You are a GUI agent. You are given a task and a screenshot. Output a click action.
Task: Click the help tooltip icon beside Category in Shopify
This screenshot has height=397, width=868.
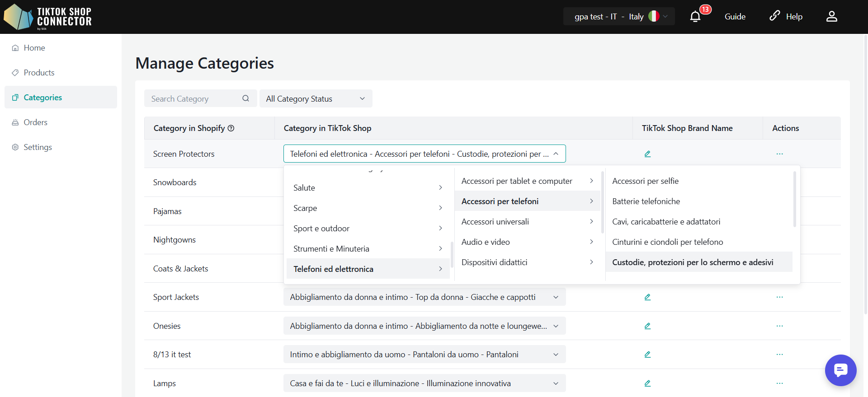(231, 128)
